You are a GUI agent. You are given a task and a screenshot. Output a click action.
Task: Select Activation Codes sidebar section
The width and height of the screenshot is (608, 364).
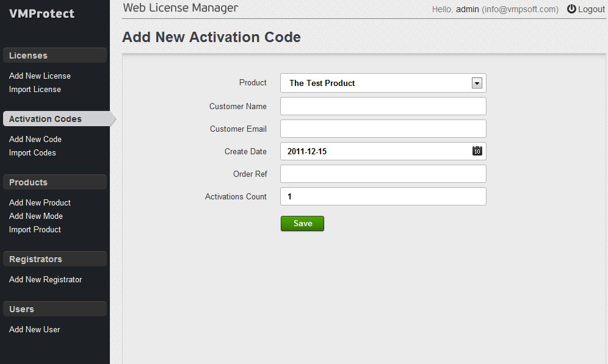[x=45, y=119]
